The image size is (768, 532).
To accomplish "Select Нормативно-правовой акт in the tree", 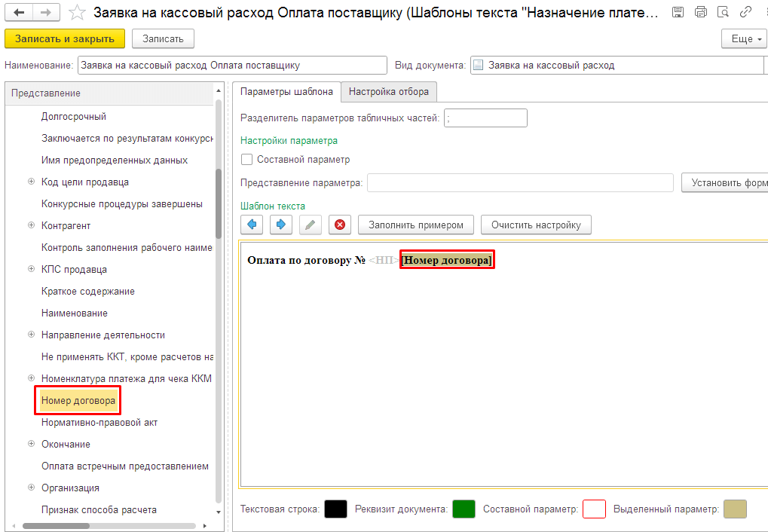I will click(99, 423).
